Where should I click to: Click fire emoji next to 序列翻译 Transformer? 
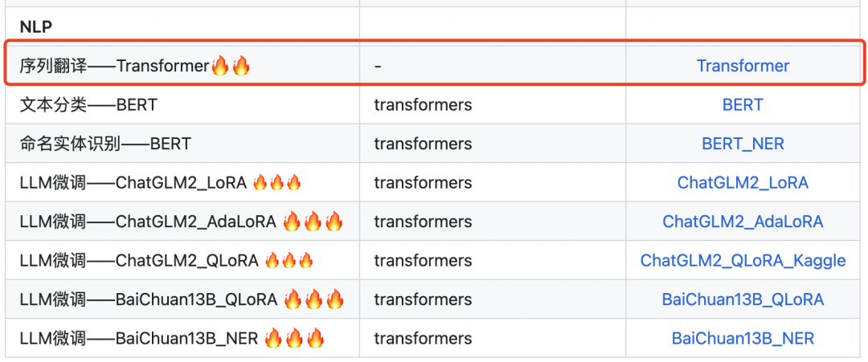click(x=231, y=66)
